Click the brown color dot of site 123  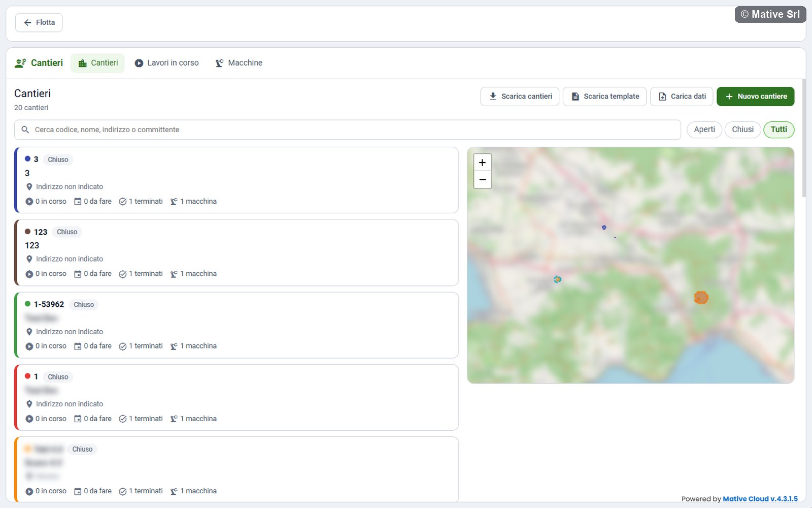point(28,232)
